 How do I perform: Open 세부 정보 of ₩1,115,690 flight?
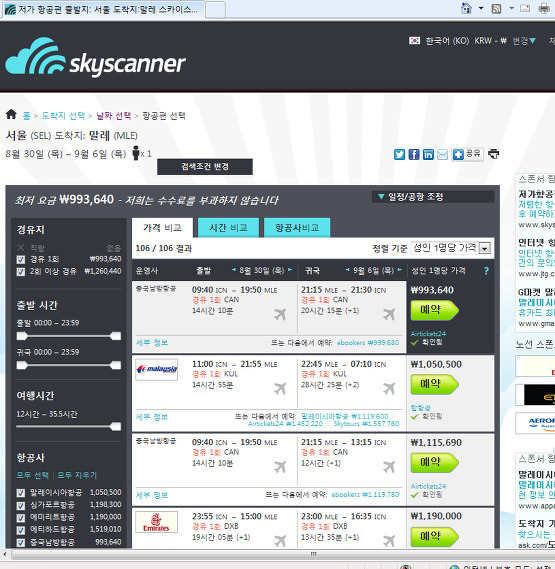152,495
